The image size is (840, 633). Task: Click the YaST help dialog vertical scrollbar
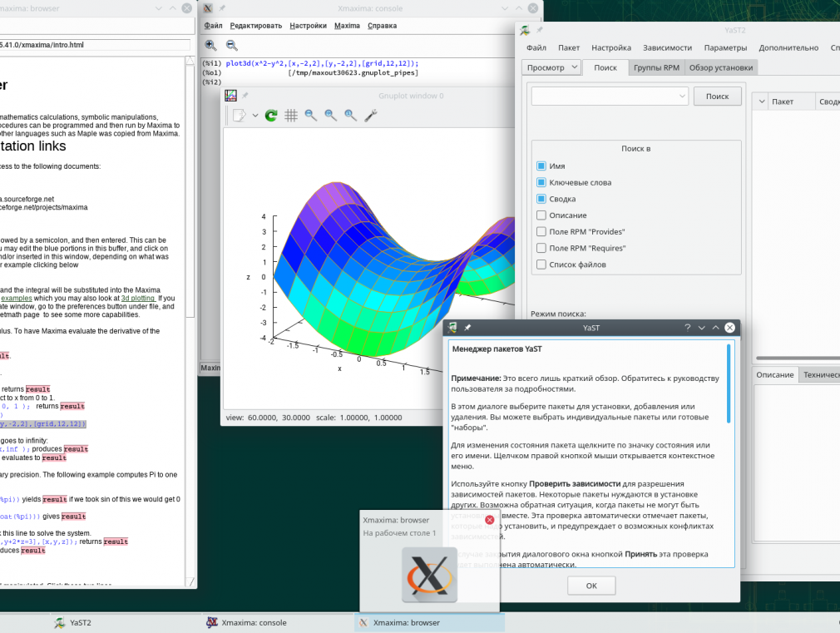click(729, 383)
